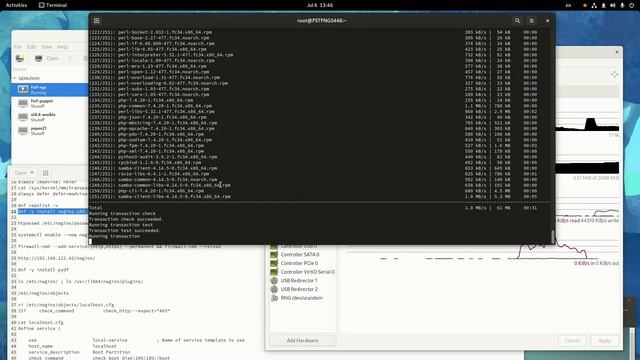Screen dimensions: 640x360
Task: Open search in the terminal window
Action: pos(517,21)
